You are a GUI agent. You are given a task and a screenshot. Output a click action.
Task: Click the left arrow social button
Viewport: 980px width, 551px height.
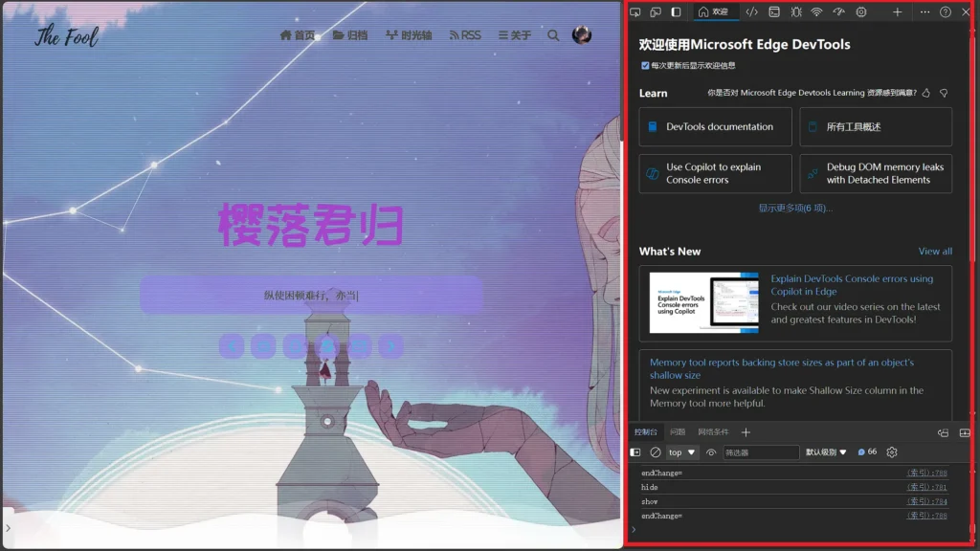tap(232, 346)
